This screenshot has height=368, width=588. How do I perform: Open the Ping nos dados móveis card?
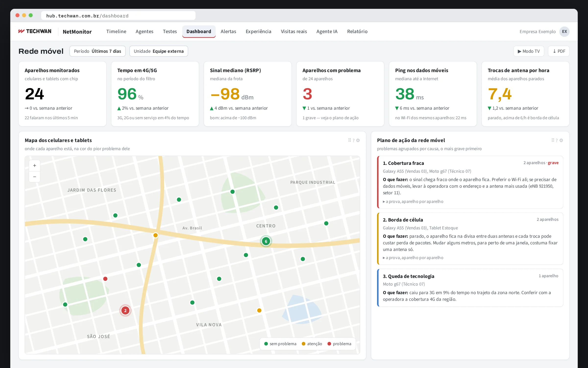click(x=433, y=94)
